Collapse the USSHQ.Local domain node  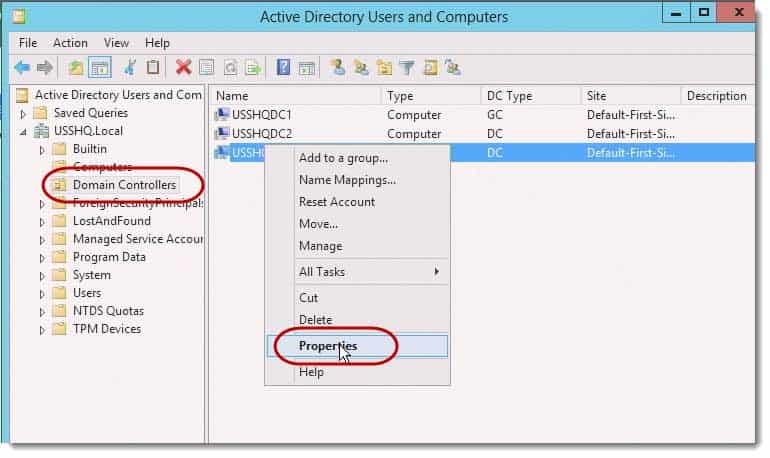point(23,132)
